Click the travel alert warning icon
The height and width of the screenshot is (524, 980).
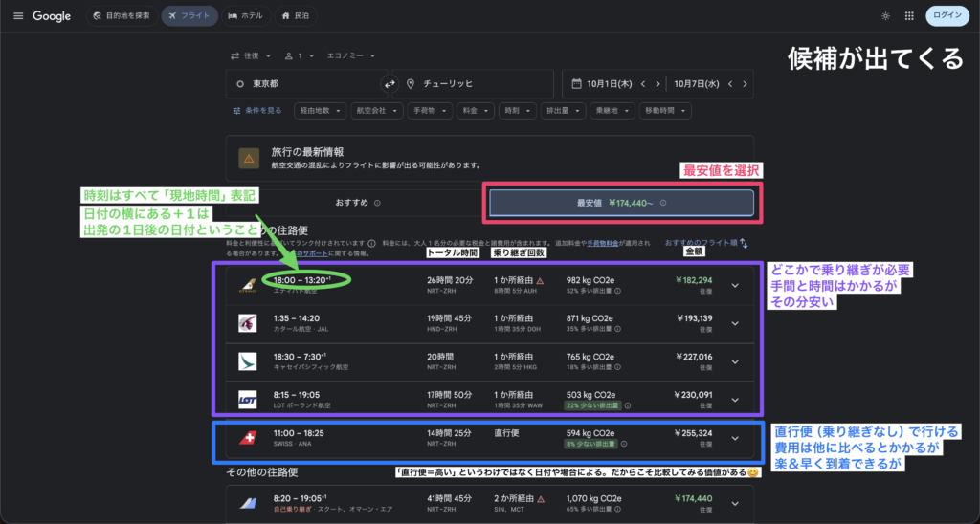point(250,159)
